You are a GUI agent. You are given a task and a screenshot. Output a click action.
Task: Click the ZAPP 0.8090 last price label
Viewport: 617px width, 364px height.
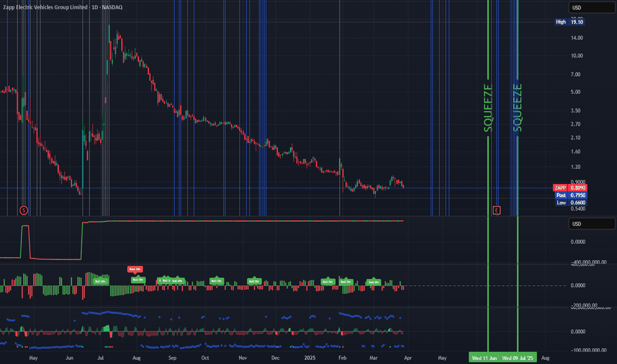click(570, 188)
